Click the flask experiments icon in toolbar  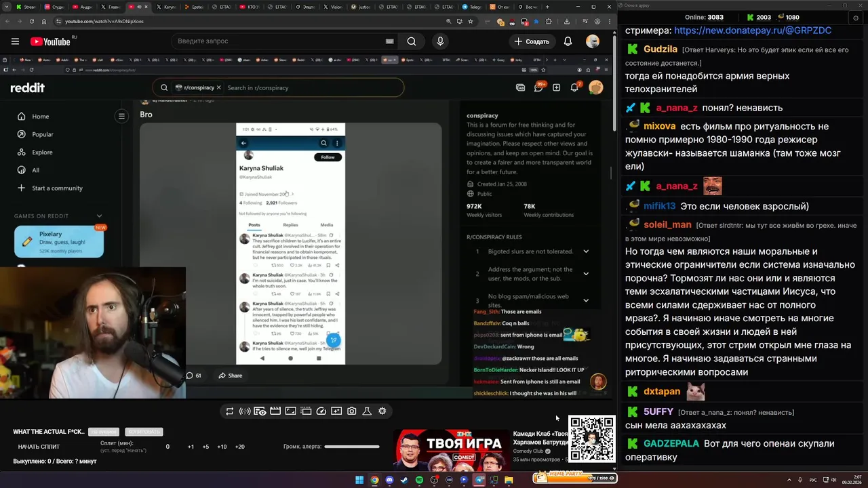click(367, 411)
